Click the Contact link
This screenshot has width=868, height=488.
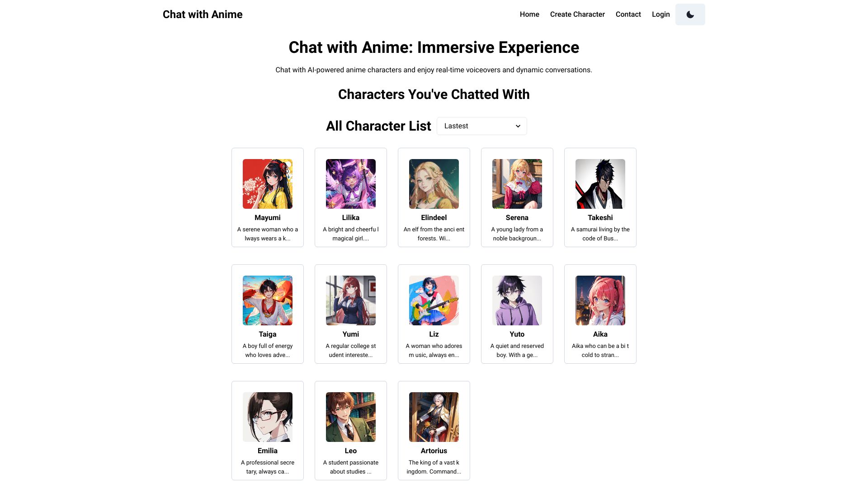(x=628, y=14)
